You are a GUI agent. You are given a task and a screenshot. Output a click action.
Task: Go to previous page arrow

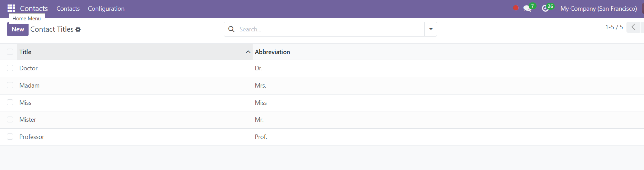633,27
